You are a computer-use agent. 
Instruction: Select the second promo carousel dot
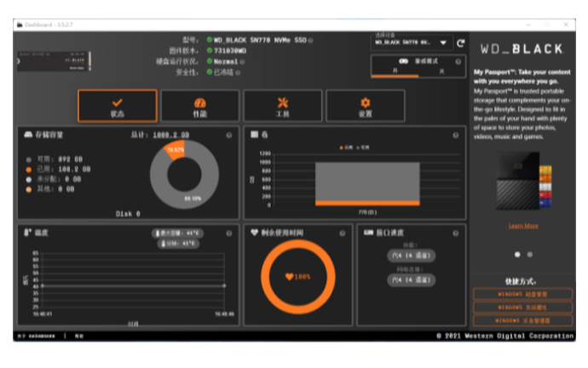point(530,255)
